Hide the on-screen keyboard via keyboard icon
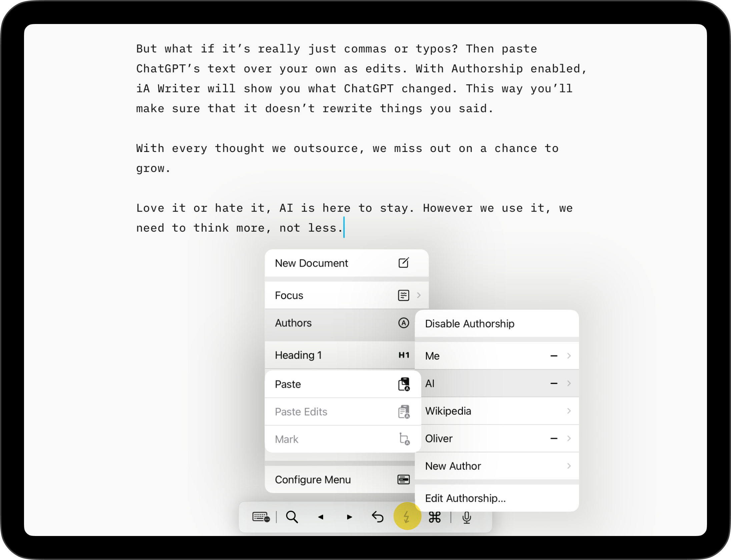The image size is (731, 560). 260,517
